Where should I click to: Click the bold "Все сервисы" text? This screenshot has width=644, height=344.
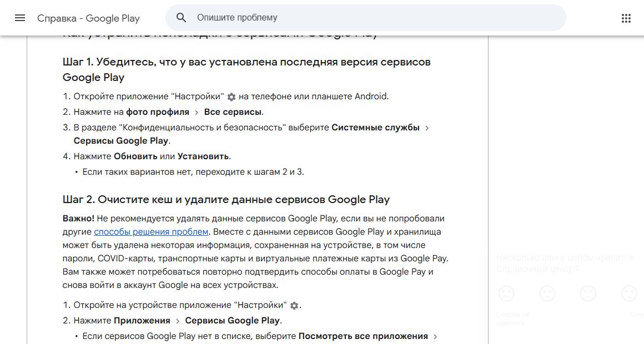(x=233, y=112)
